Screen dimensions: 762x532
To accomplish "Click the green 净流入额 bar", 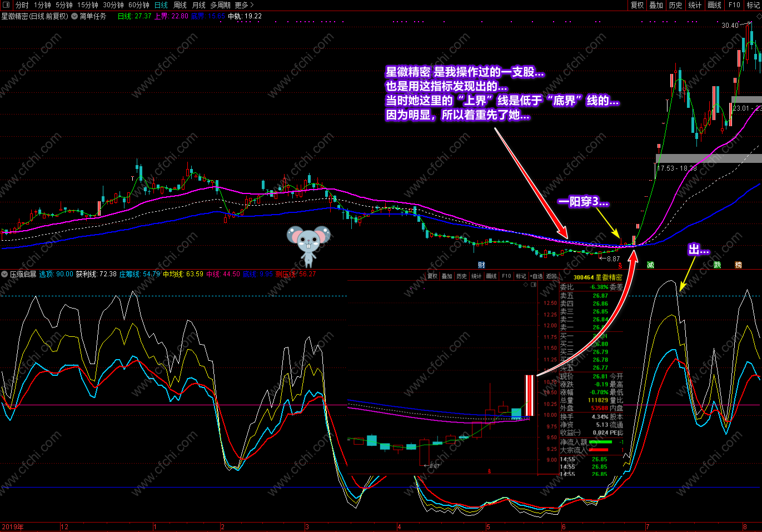I will coord(600,442).
